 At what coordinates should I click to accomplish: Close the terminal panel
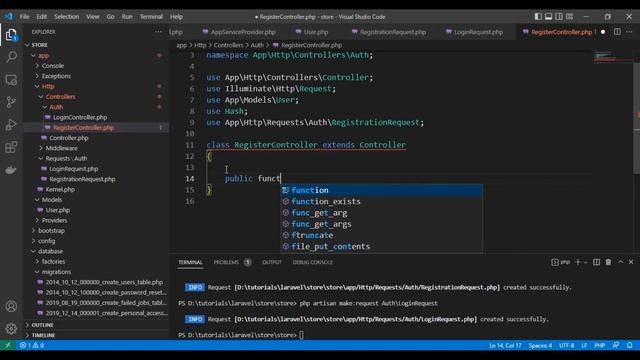click(631, 262)
